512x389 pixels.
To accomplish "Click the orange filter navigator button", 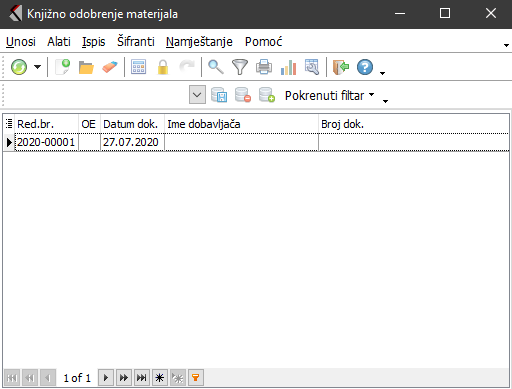I will pos(196,378).
